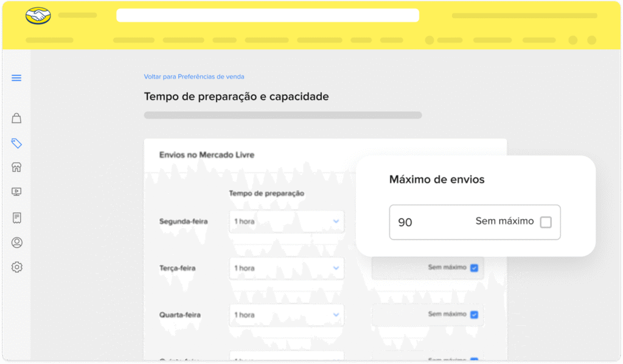Click the Envios no Mercado Livre heading
The width and height of the screenshot is (623, 364).
(x=206, y=155)
